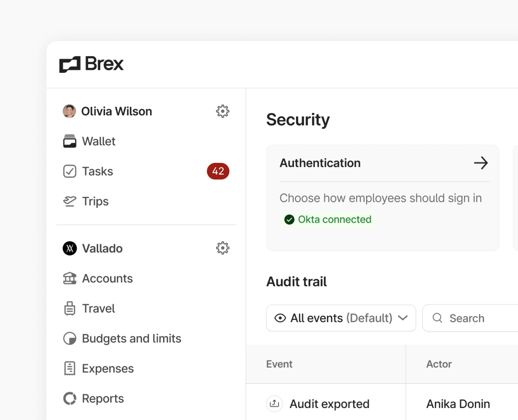Click the Okta connected status badge
This screenshot has width=518, height=420.
328,219
